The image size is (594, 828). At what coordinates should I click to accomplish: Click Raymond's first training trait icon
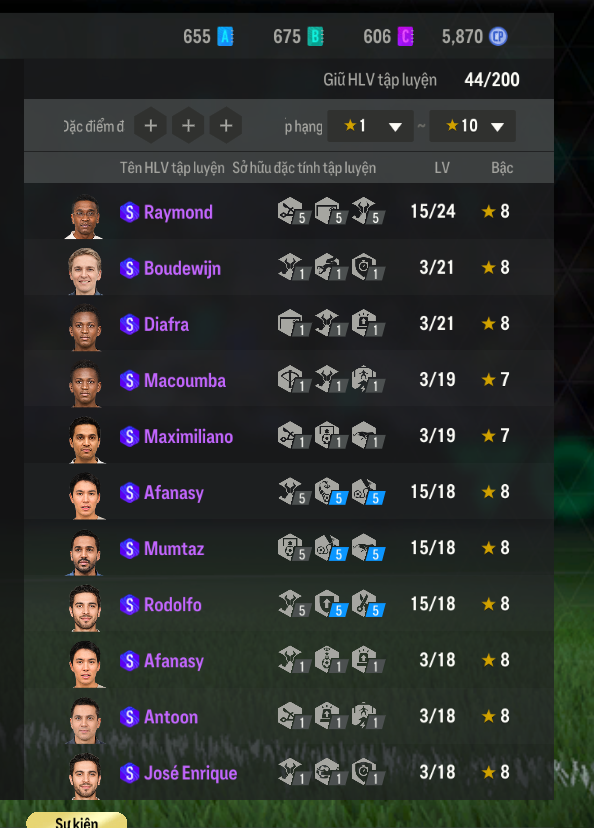point(291,211)
